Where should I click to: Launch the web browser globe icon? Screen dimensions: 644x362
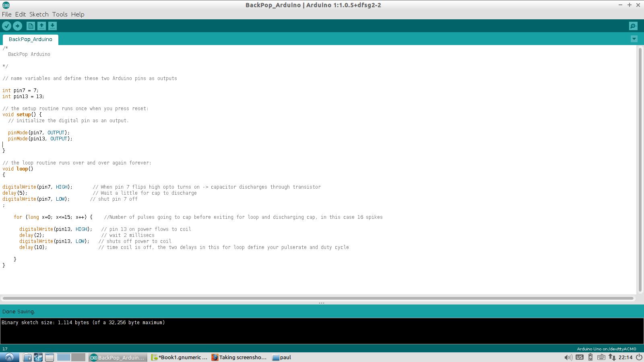(x=38, y=357)
